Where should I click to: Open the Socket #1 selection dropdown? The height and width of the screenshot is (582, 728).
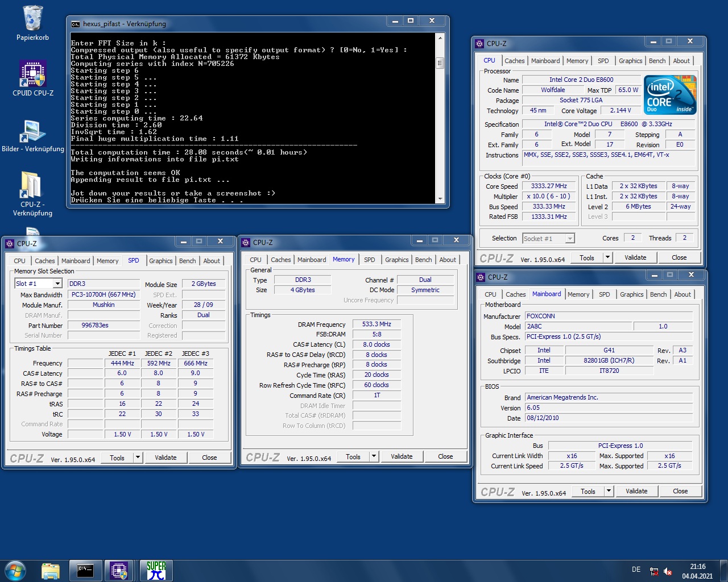pos(570,239)
